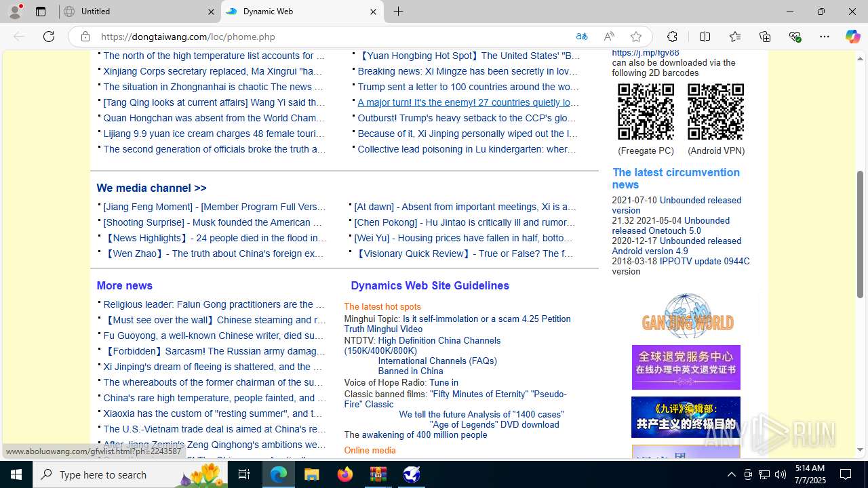Open the We media channel >> heading
This screenshot has width=868, height=488.
[x=151, y=188]
